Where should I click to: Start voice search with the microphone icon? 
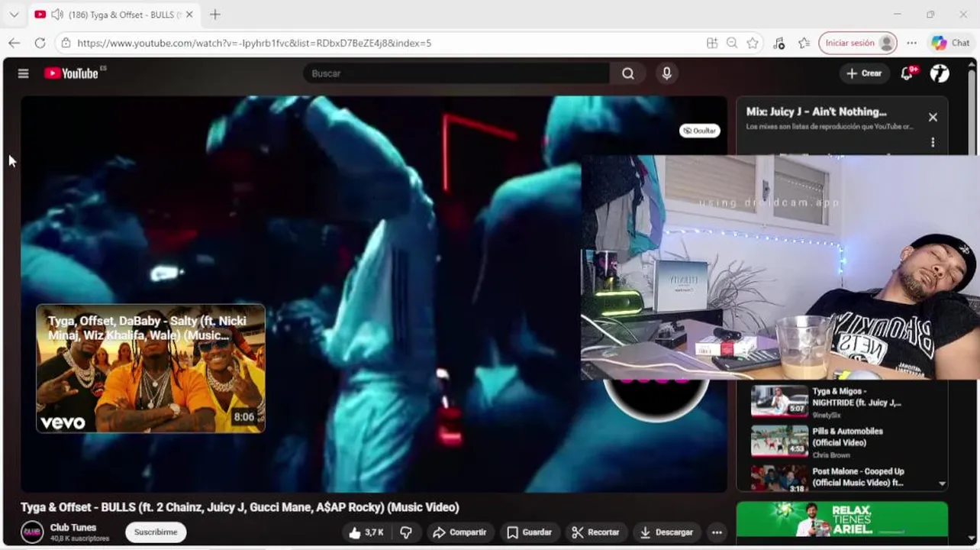(666, 73)
